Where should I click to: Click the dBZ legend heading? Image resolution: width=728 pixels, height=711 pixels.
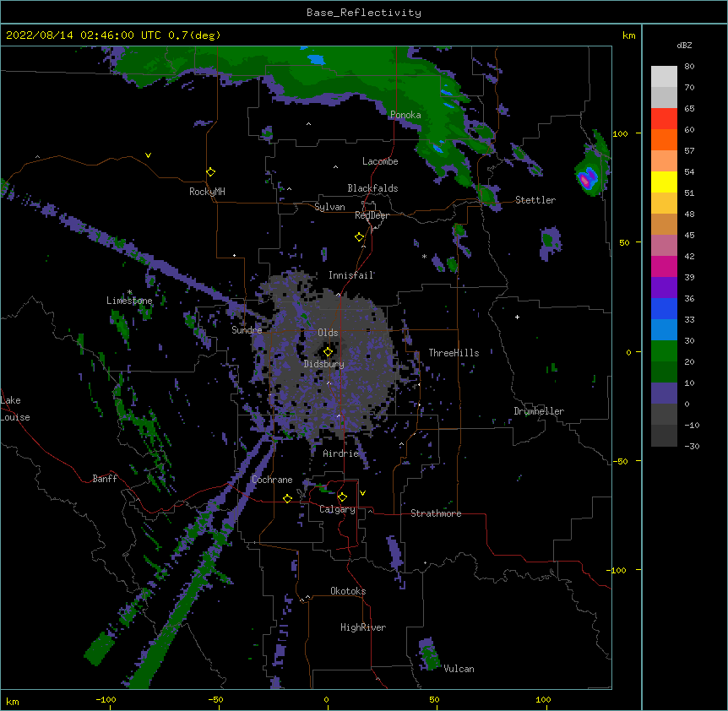coord(684,45)
